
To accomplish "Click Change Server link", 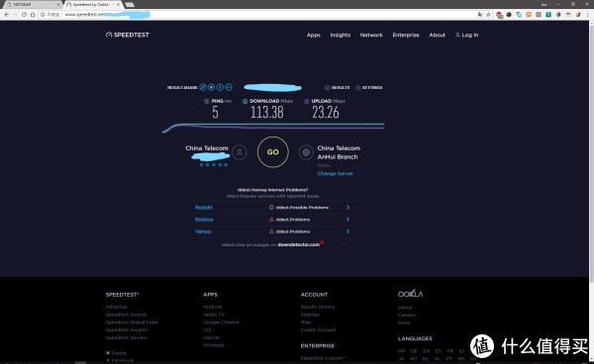I will (336, 173).
